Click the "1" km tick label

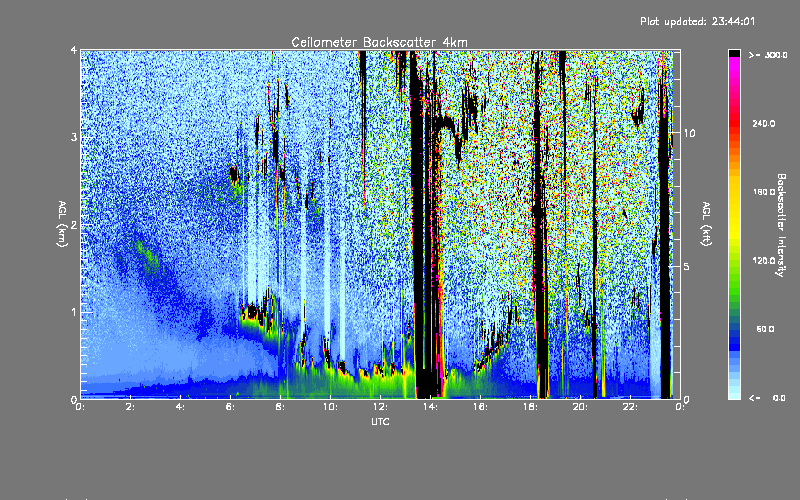pyautogui.click(x=74, y=312)
